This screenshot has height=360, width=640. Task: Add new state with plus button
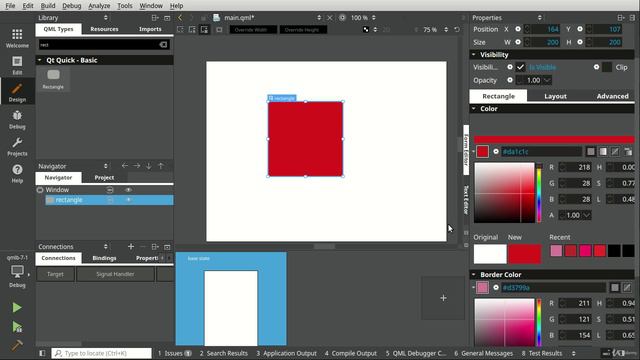(x=443, y=298)
